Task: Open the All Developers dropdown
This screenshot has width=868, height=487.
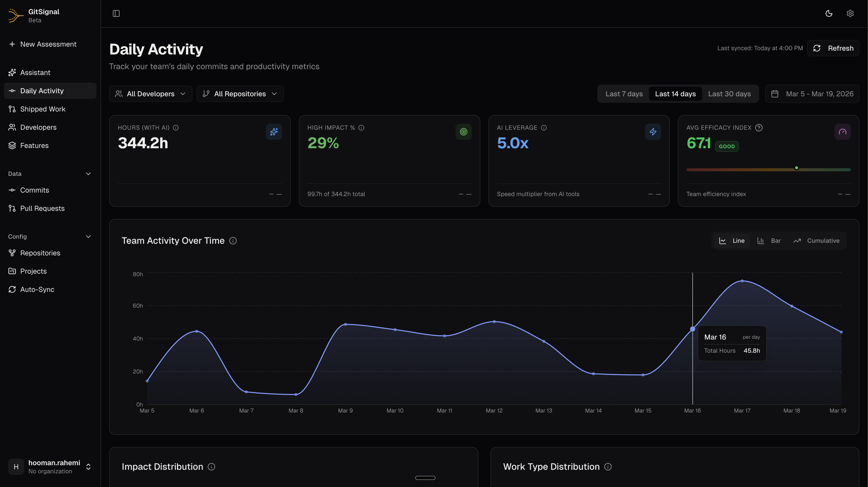Action: tap(150, 94)
